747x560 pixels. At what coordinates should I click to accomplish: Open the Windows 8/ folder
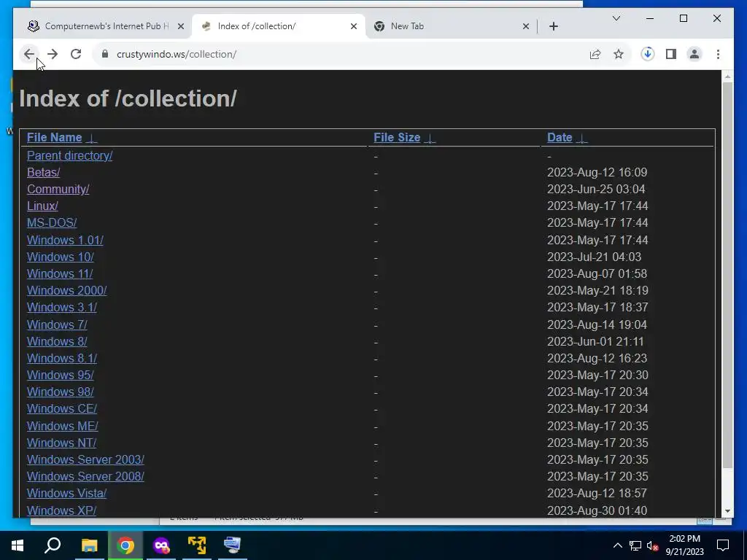[x=57, y=341]
